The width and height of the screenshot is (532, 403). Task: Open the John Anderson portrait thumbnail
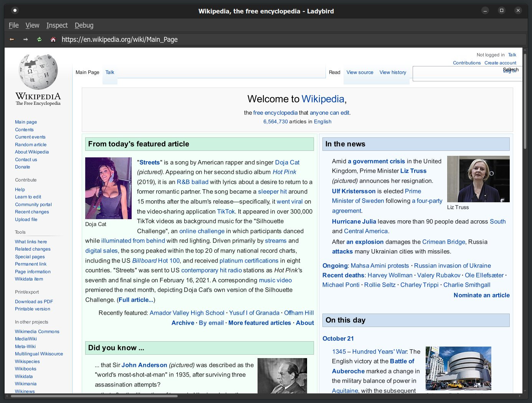(282, 375)
